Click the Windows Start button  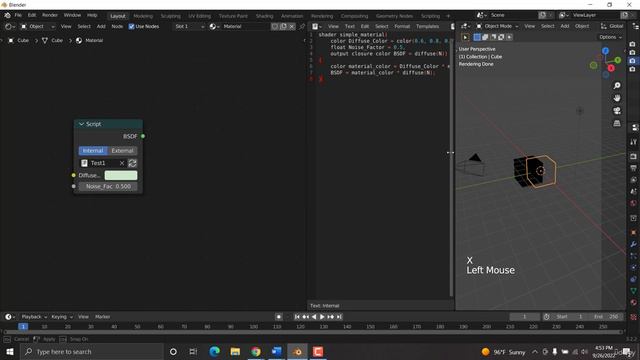tap(10, 351)
